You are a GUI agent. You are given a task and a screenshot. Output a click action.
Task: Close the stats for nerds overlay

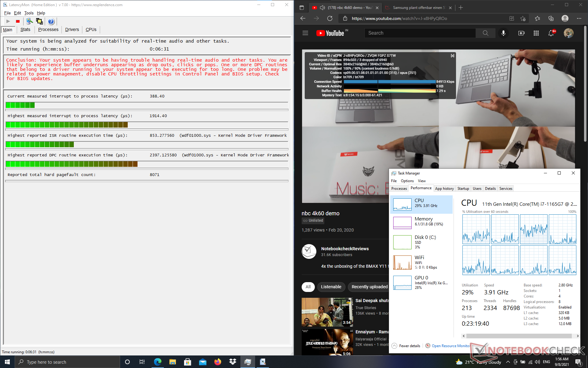click(452, 56)
